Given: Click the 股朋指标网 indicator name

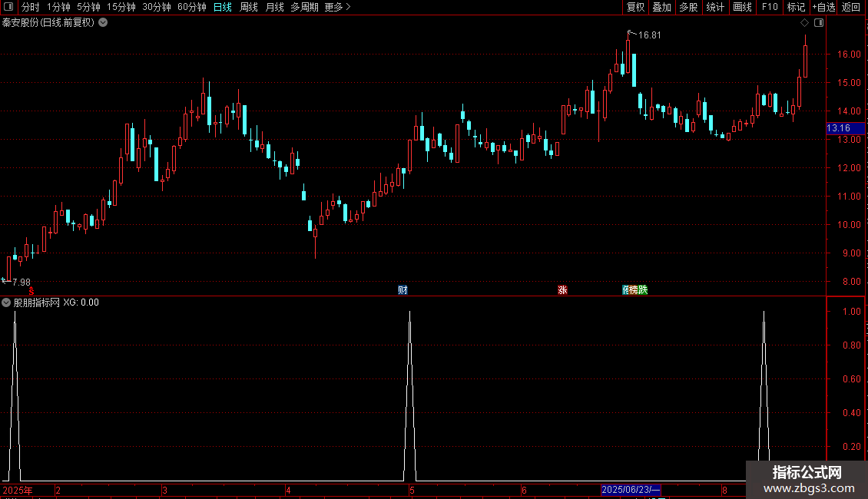Looking at the screenshot, I should 37,302.
